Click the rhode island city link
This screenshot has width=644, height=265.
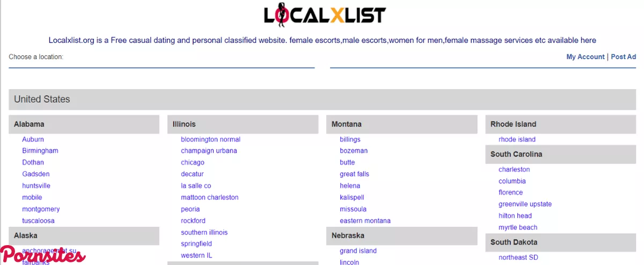[517, 139]
